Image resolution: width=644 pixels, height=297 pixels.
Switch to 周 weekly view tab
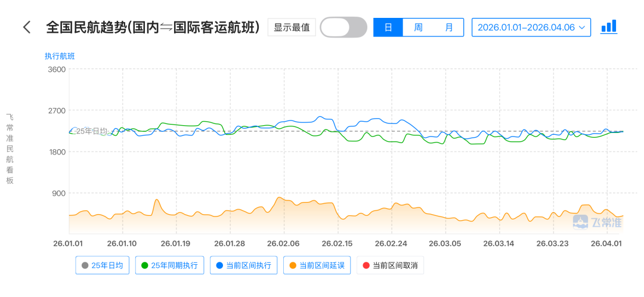418,27
